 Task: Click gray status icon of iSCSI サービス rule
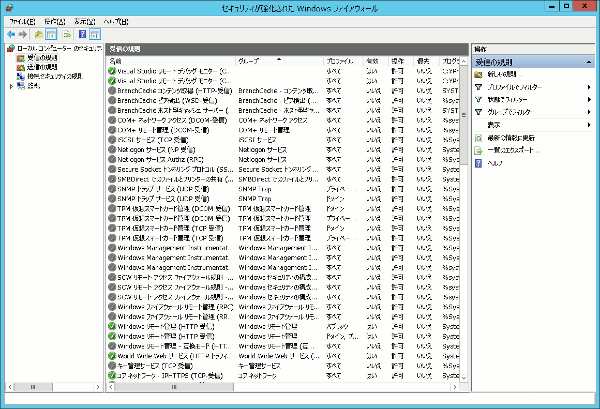[112, 140]
